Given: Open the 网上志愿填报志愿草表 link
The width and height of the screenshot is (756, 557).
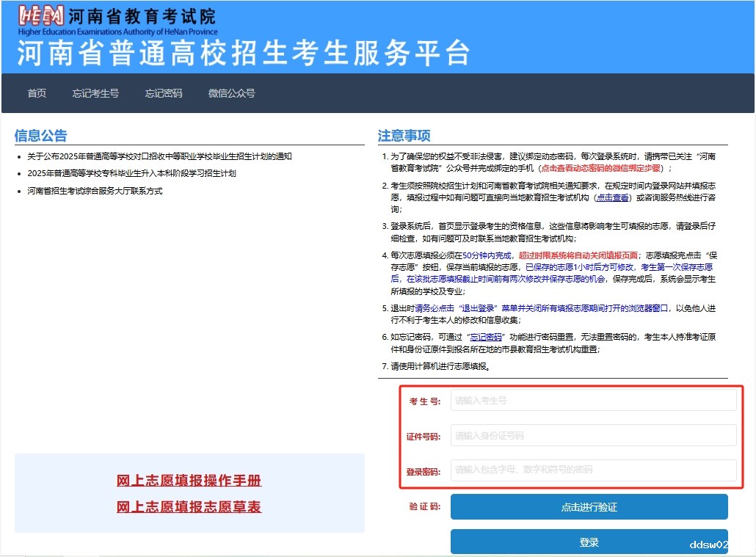Looking at the screenshot, I should (x=189, y=507).
